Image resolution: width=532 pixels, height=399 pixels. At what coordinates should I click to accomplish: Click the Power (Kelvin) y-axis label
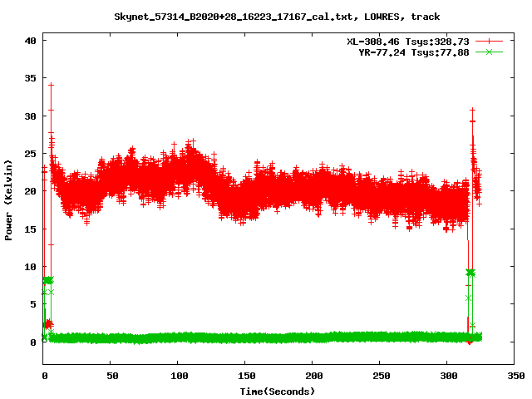tap(8, 200)
